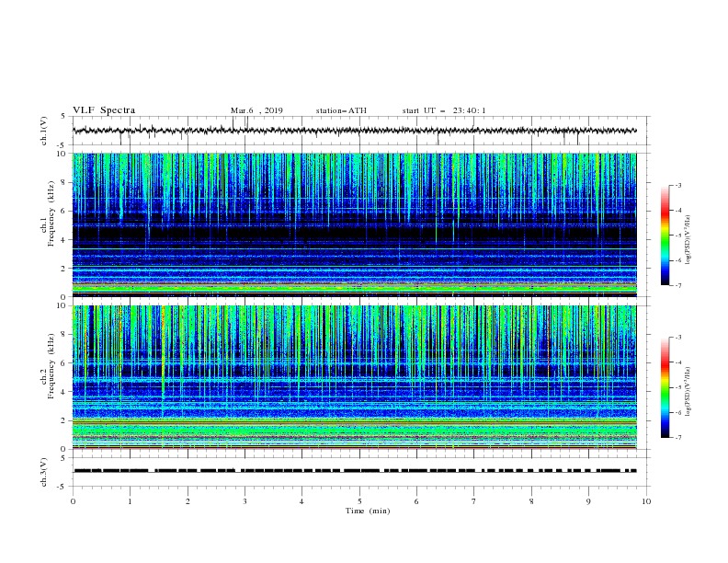Click the ch.1 spectrogram panel
This screenshot has width=728, height=563.
[355, 224]
